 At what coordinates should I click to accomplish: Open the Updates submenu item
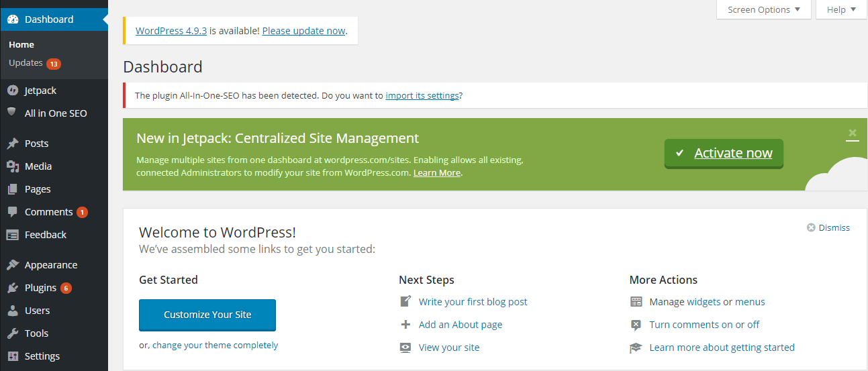(26, 63)
